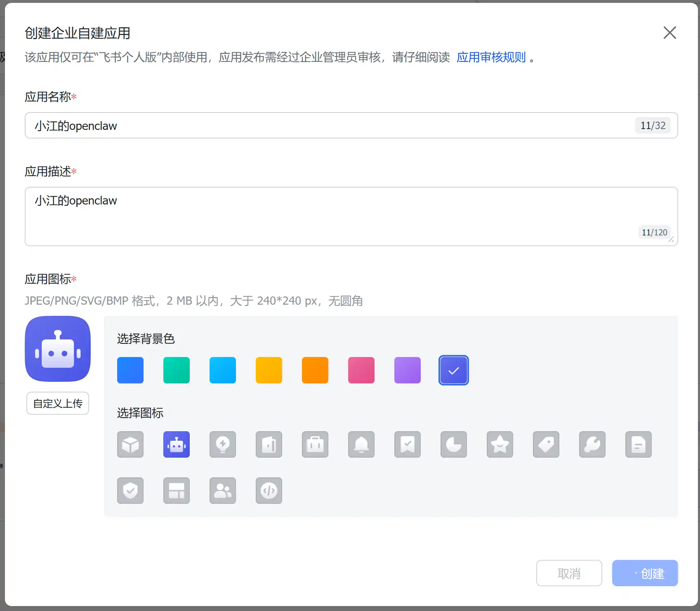This screenshot has width=700, height=611.
Task: Select the pie chart icon
Action: click(x=453, y=444)
